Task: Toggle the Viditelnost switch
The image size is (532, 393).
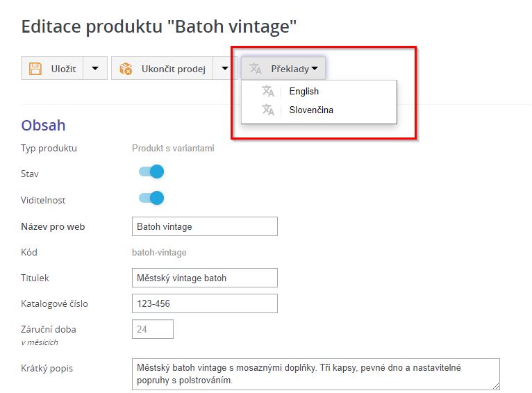Action: point(151,198)
